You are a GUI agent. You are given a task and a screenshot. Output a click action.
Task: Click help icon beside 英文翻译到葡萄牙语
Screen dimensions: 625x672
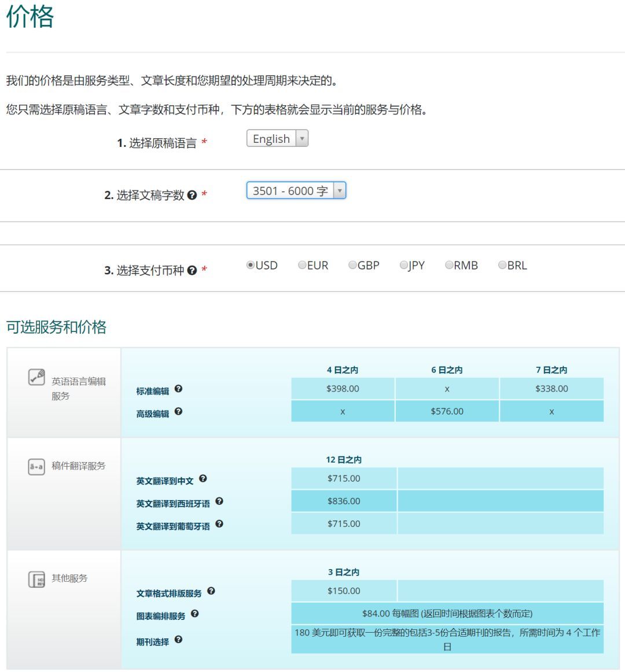tap(219, 524)
